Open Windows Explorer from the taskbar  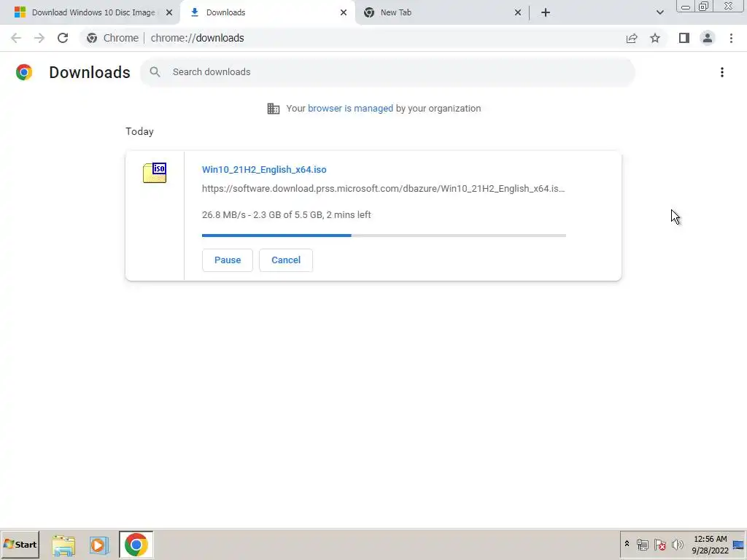63,545
